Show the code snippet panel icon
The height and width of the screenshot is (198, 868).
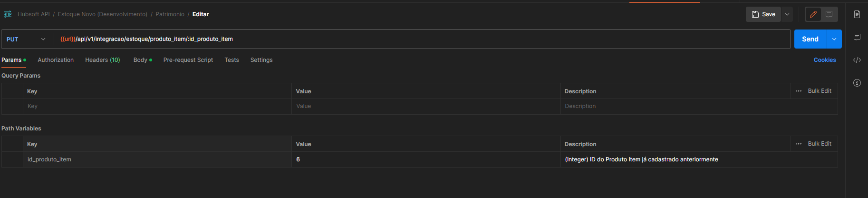click(857, 60)
